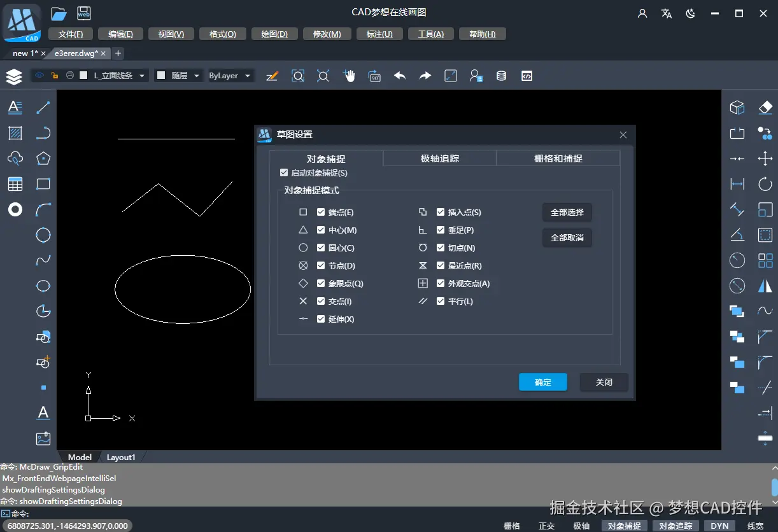
Task: Click the 全部选择 button
Action: (x=567, y=212)
